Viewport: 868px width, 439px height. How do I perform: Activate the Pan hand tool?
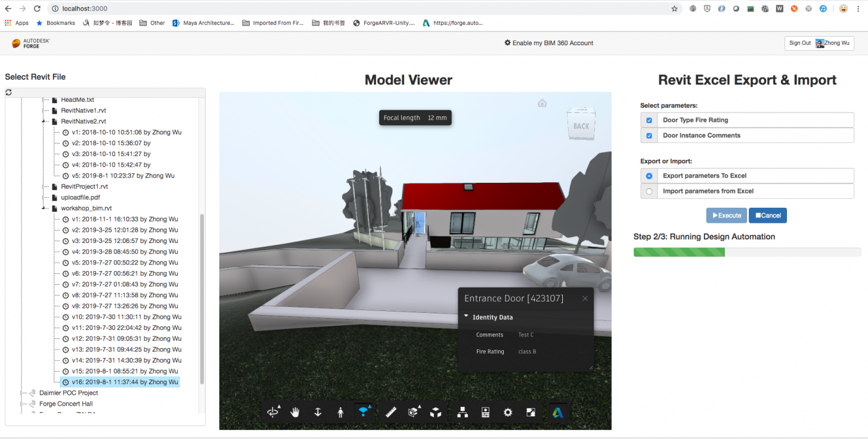coord(295,412)
